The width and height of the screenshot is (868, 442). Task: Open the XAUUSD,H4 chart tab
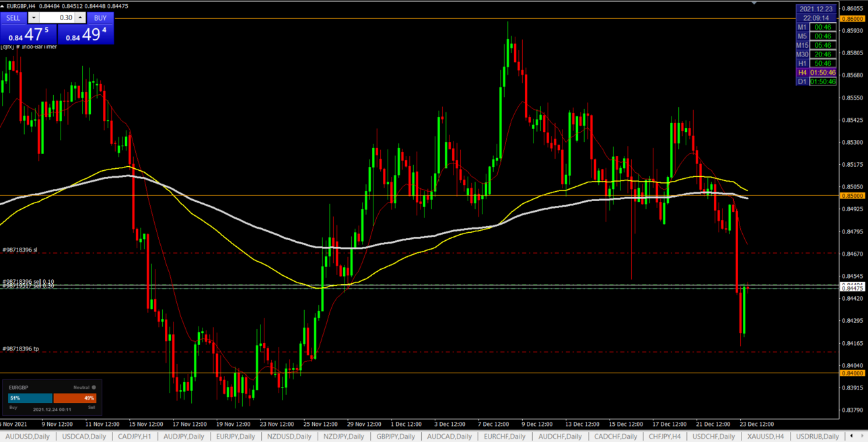[765, 437]
